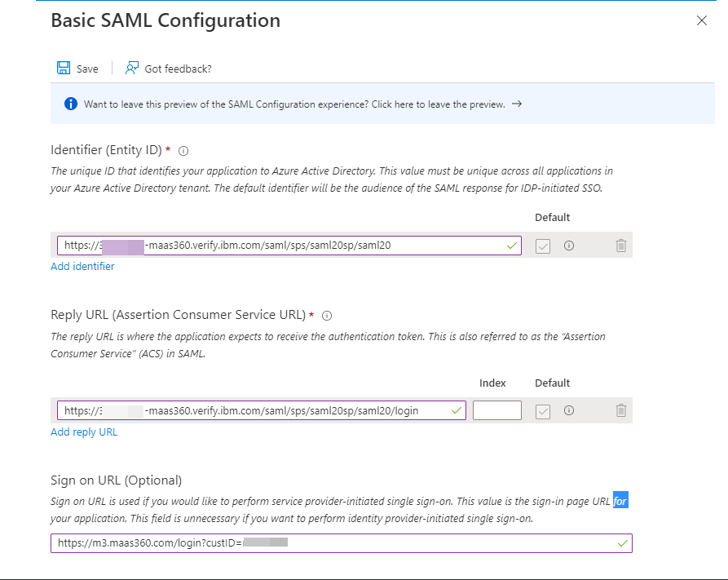Click the Add identifier link
Image resolution: width=728 pixels, height=580 pixels.
click(x=82, y=266)
